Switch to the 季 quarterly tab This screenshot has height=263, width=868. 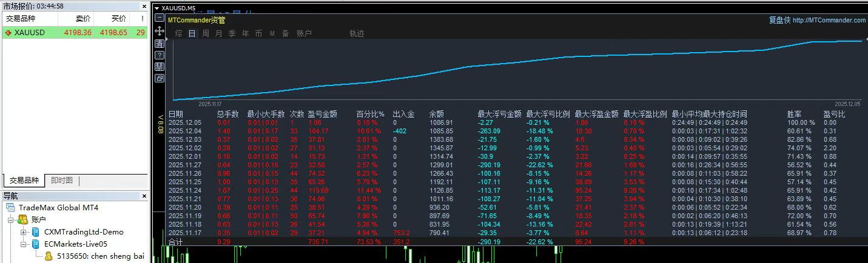[232, 34]
